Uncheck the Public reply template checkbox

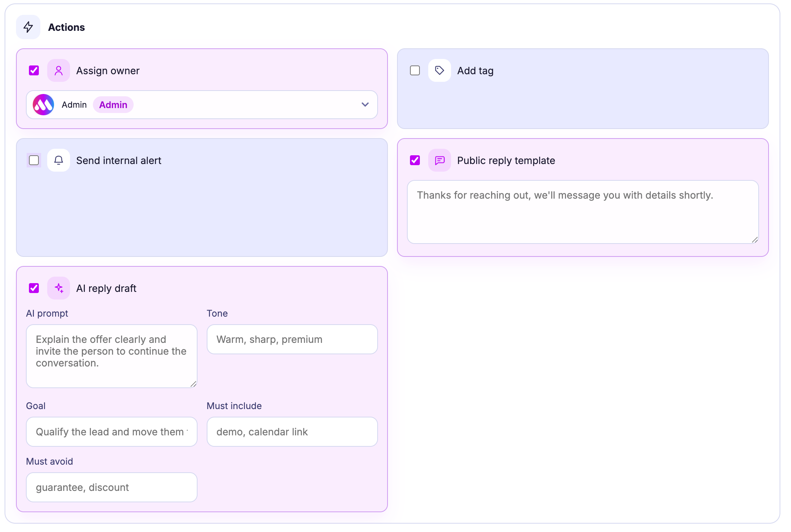(415, 160)
